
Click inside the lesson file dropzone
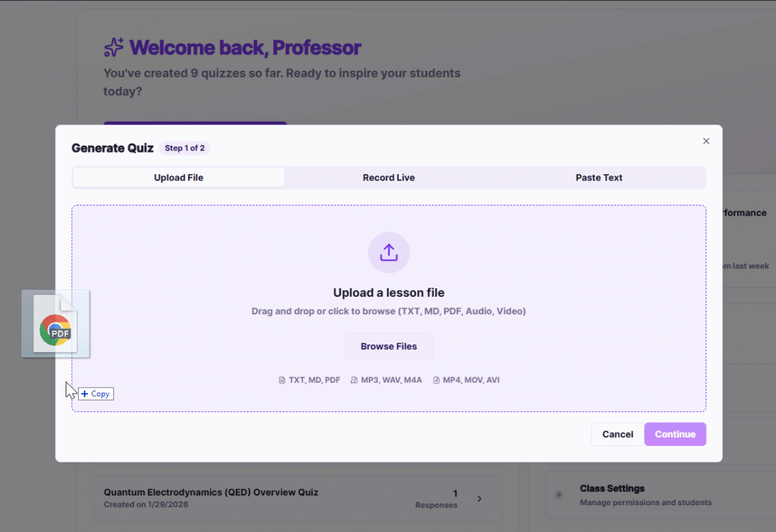(388, 293)
